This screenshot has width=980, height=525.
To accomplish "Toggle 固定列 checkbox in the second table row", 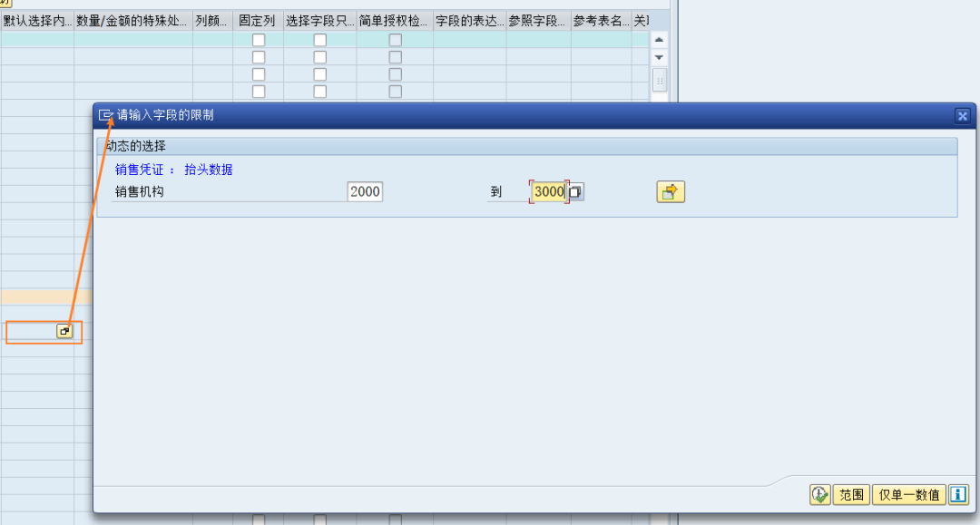I will click(258, 57).
